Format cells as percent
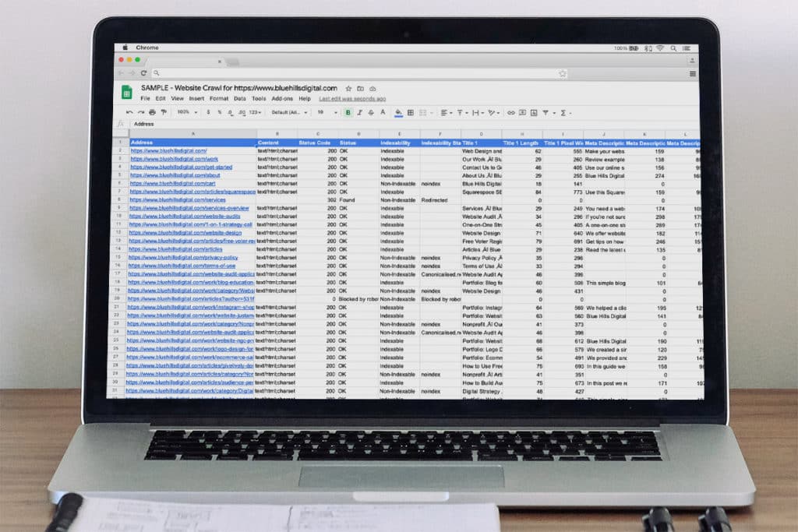798x532 pixels. [x=219, y=112]
